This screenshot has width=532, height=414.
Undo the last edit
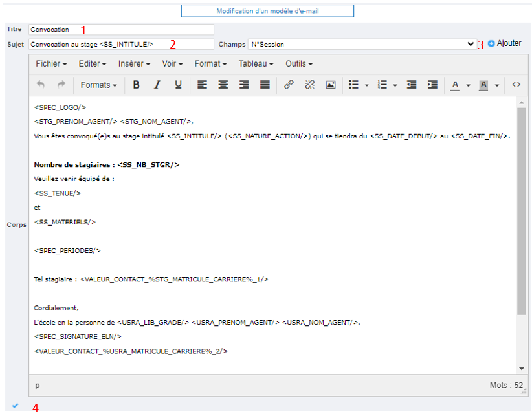coord(41,85)
